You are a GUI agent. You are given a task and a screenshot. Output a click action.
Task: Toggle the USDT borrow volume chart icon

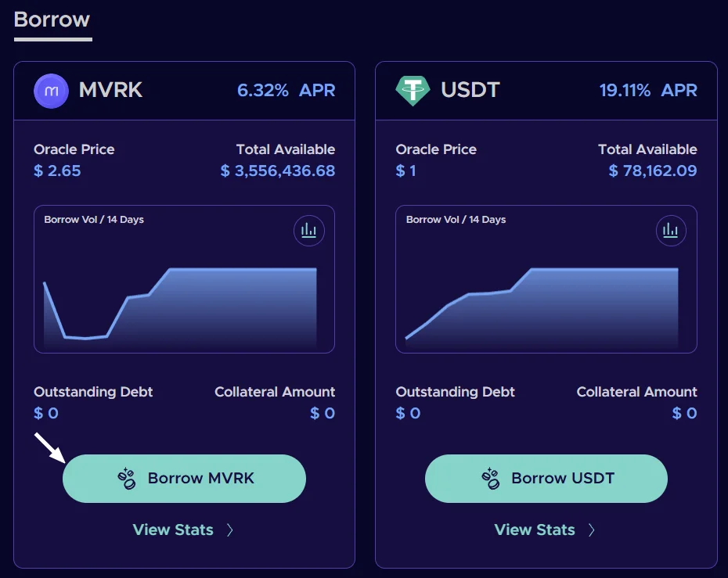click(671, 231)
